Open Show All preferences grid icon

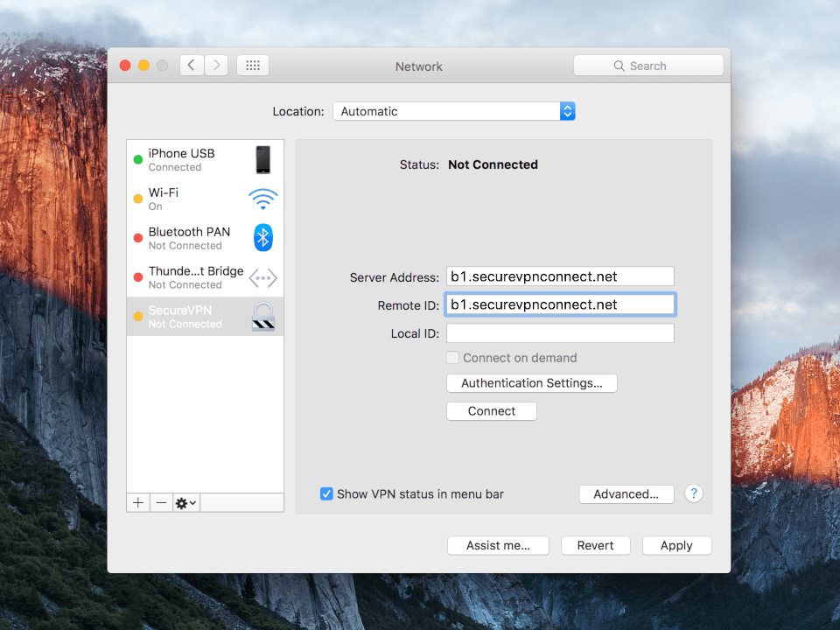tap(252, 65)
